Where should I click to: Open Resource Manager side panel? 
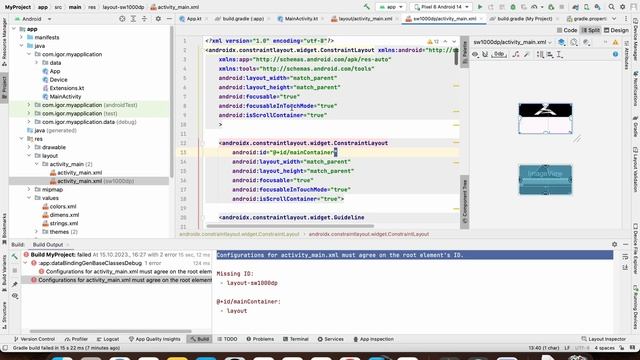click(4, 41)
